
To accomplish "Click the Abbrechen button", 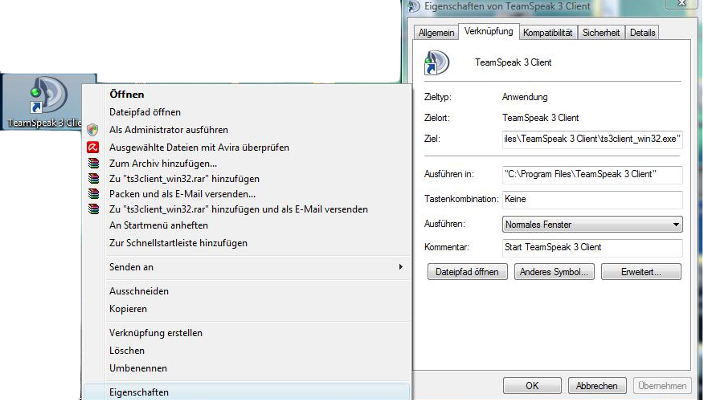I will coord(597,386).
